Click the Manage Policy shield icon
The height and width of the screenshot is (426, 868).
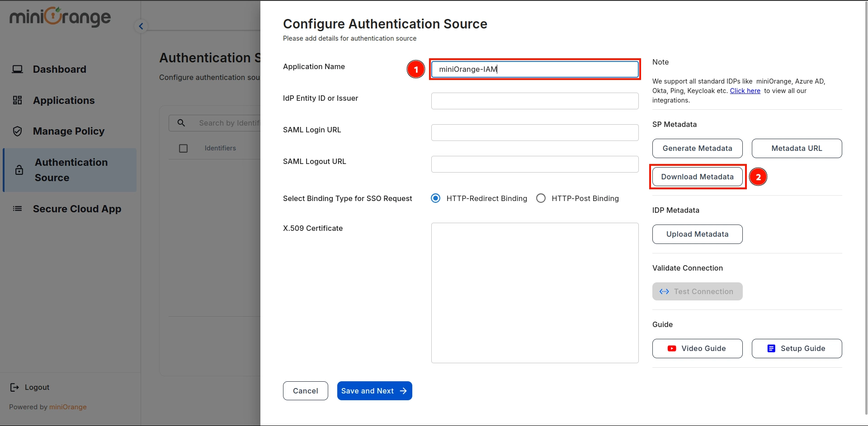click(17, 131)
